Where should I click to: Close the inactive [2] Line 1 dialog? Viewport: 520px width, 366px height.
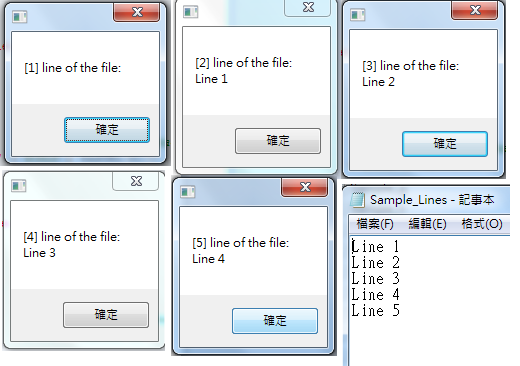tap(308, 7)
